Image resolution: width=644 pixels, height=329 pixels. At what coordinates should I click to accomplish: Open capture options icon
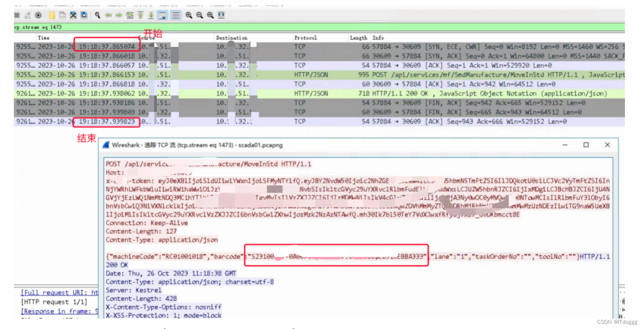coord(38,15)
